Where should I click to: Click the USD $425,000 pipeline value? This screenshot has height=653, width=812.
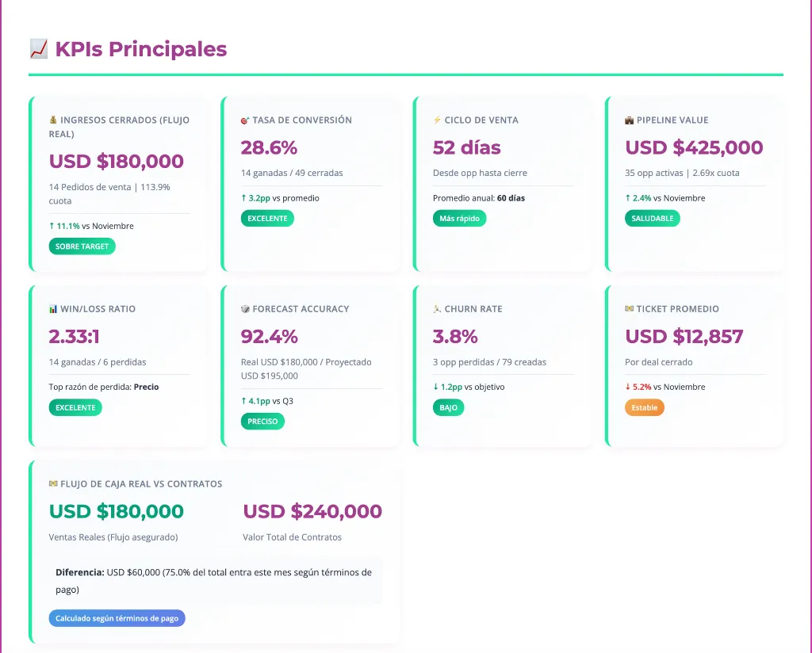pos(694,147)
